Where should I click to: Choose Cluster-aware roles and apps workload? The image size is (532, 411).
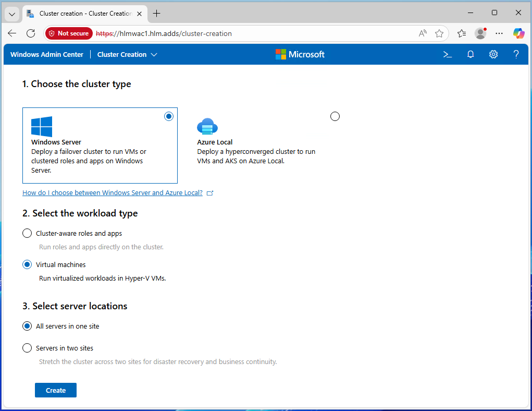point(27,233)
